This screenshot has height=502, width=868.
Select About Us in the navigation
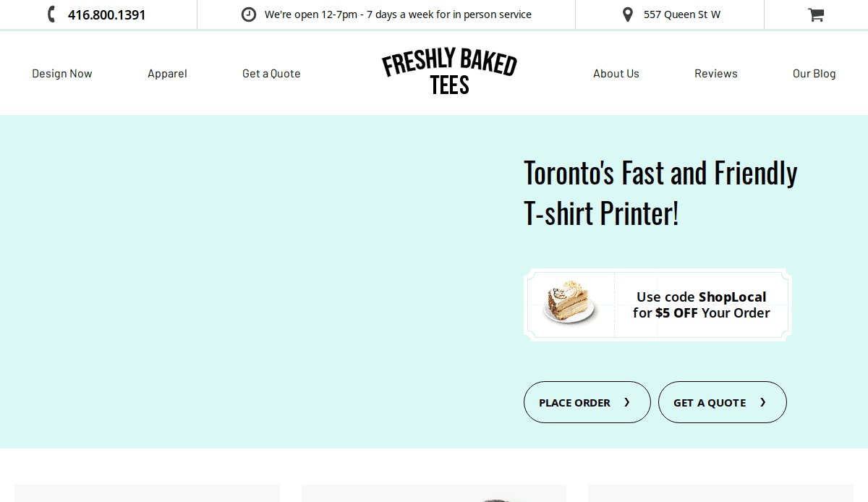coord(616,73)
